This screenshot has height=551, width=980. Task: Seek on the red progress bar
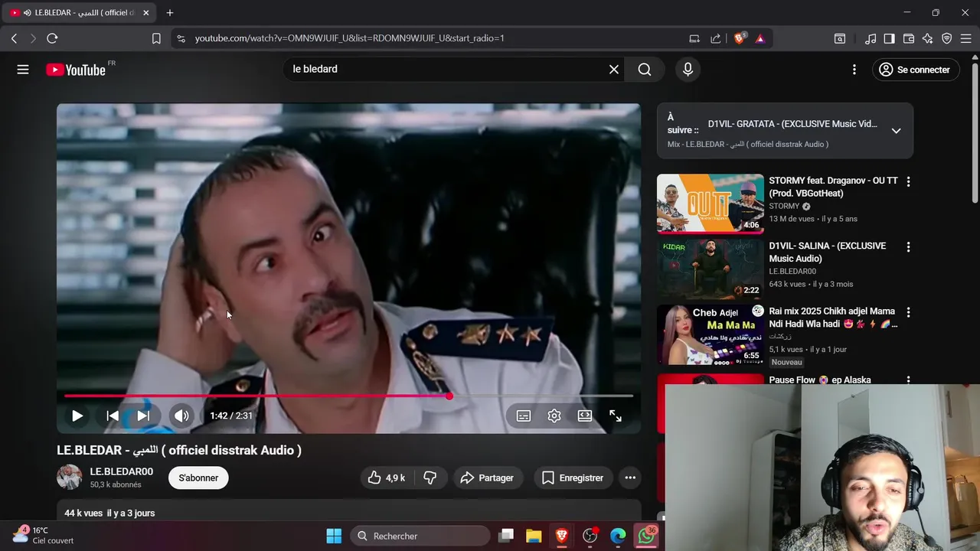point(348,396)
